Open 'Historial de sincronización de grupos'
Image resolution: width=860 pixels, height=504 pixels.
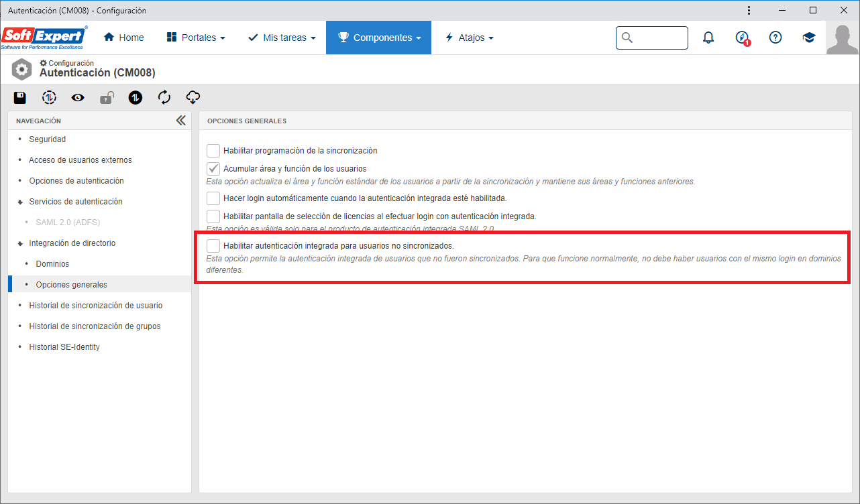click(x=95, y=326)
